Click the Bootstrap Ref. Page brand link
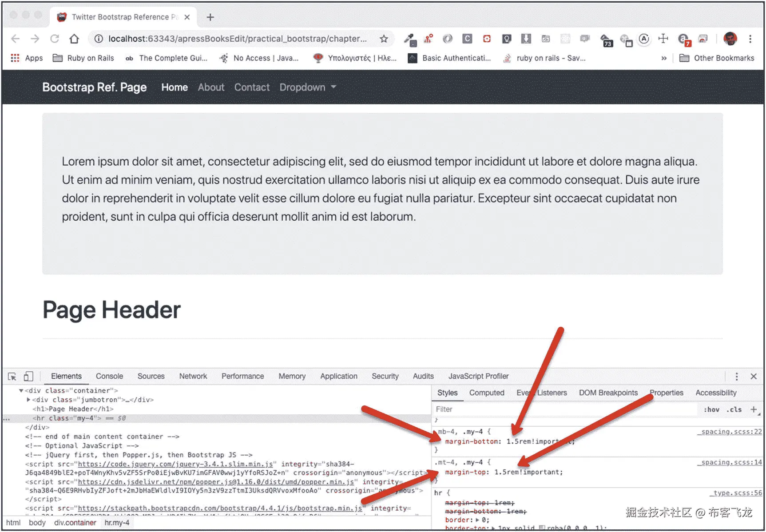 95,87
